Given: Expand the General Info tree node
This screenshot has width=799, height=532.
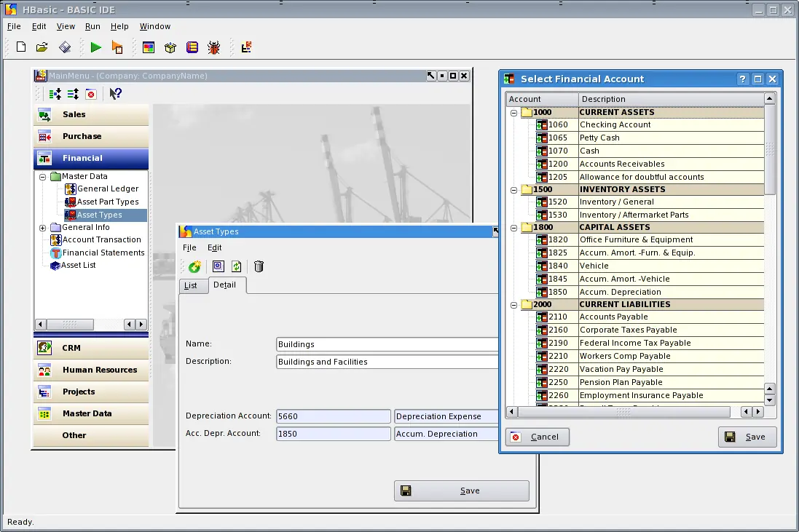Looking at the screenshot, I should click(x=43, y=228).
